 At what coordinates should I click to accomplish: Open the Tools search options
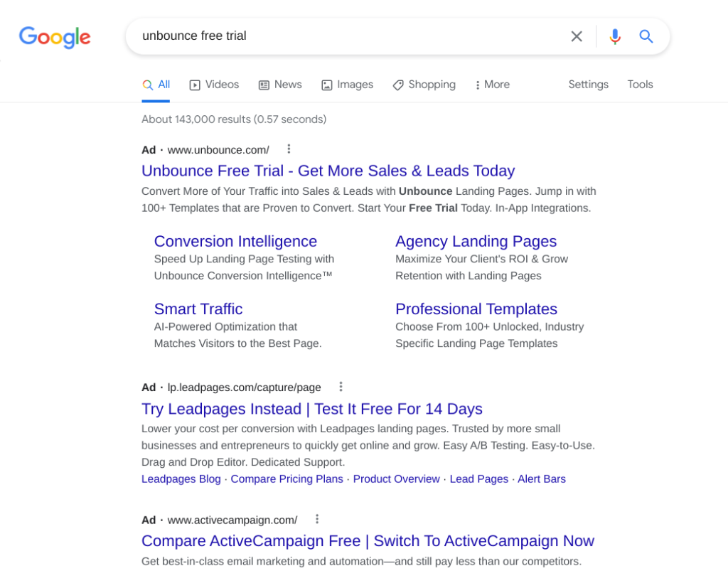640,85
